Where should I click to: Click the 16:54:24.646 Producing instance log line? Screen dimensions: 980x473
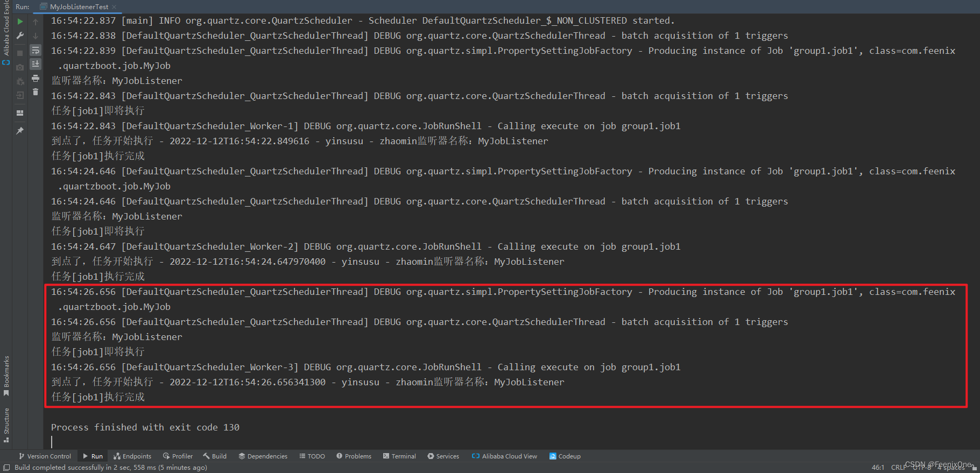(503, 171)
